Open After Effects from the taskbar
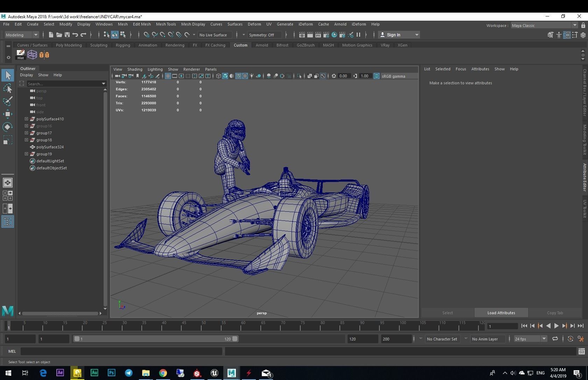The image size is (588, 380). click(60, 373)
